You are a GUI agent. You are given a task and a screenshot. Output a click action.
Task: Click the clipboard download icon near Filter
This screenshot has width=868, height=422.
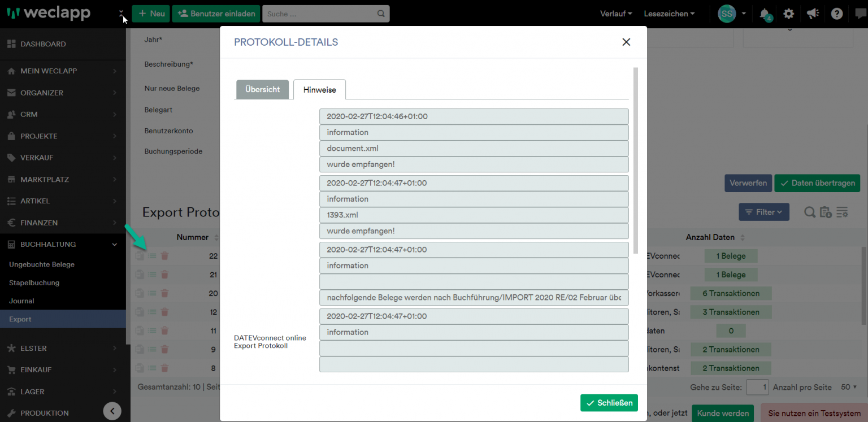pos(826,212)
